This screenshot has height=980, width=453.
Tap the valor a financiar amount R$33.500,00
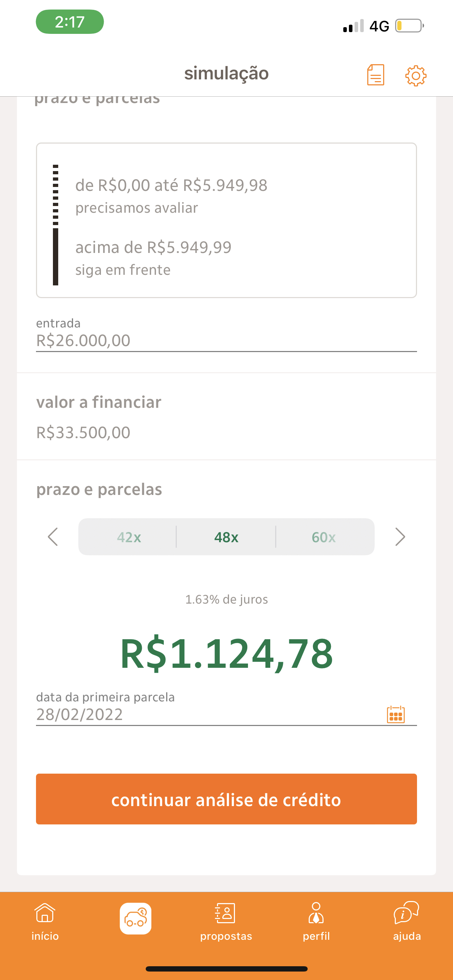[83, 432]
